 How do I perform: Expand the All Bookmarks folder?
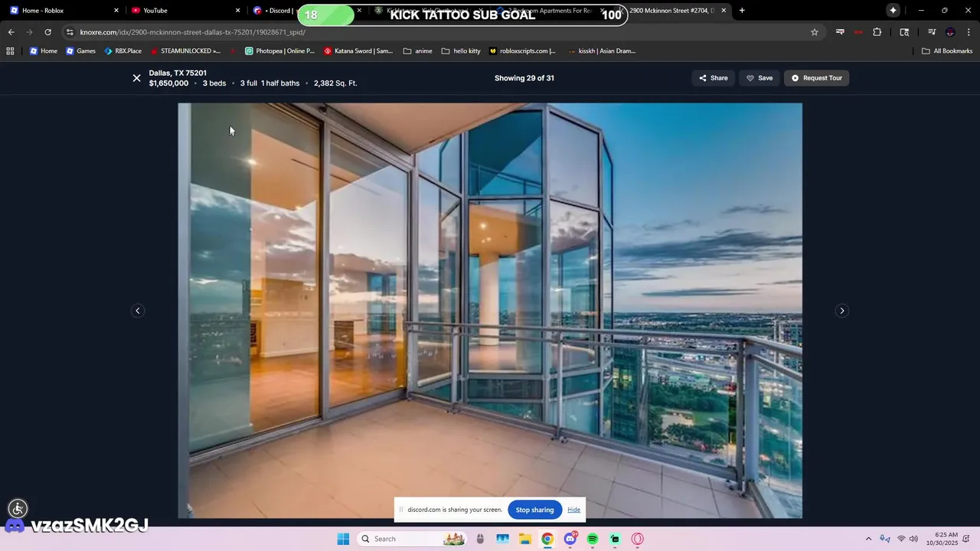click(x=947, y=51)
